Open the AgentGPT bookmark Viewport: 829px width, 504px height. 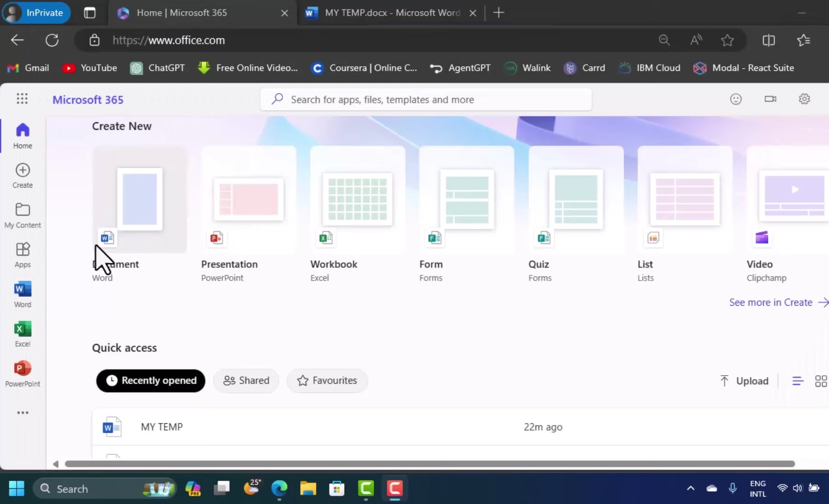[x=460, y=68]
